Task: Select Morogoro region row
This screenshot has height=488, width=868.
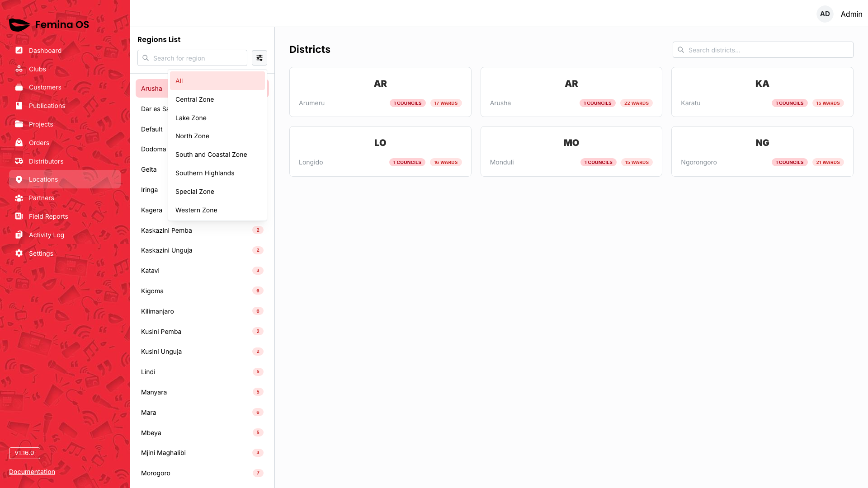Action: pos(202,473)
